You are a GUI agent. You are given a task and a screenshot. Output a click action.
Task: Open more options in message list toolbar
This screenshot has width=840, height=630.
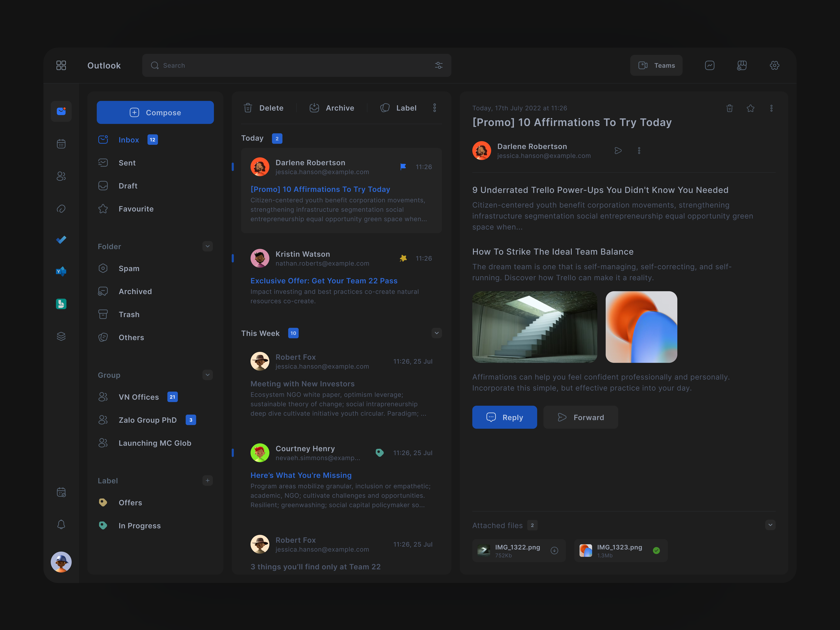click(x=434, y=108)
